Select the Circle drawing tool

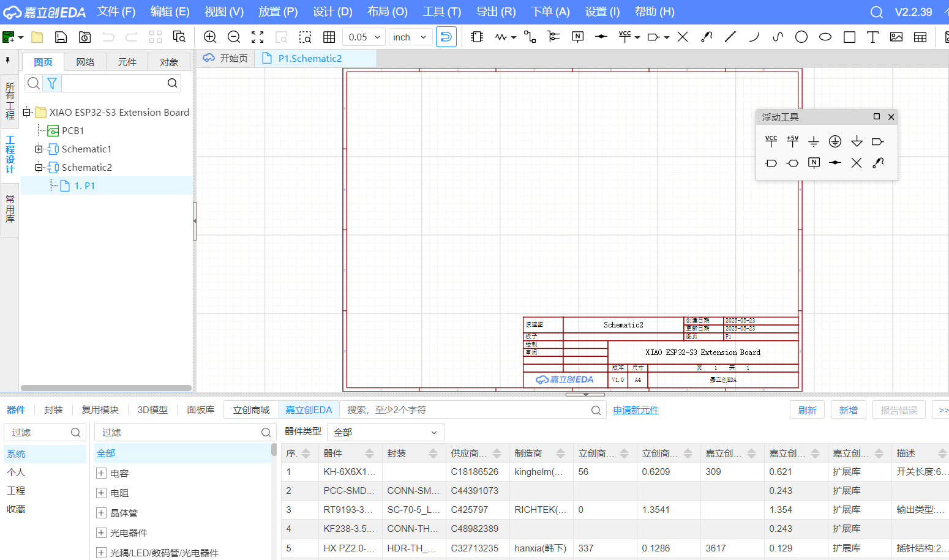[801, 37]
